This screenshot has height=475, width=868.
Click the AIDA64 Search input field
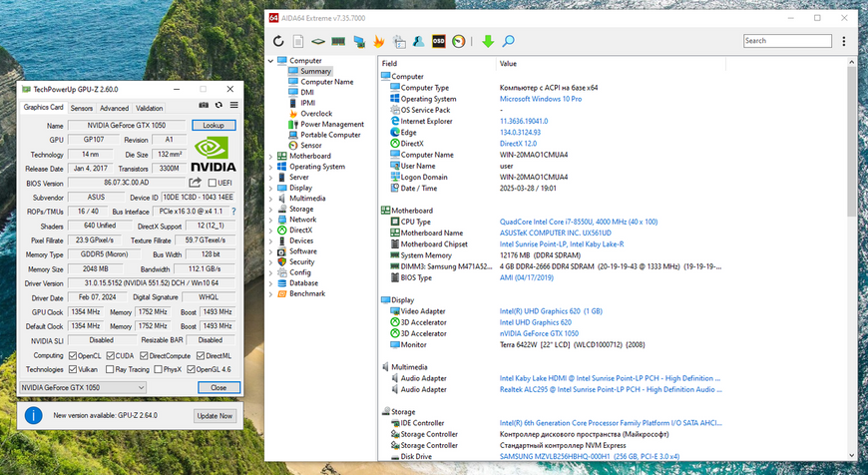tap(787, 40)
